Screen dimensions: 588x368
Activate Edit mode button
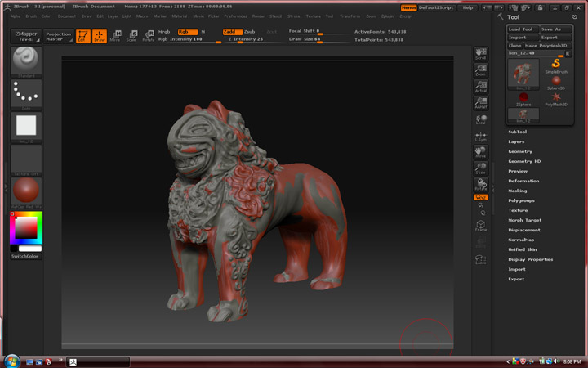83,36
